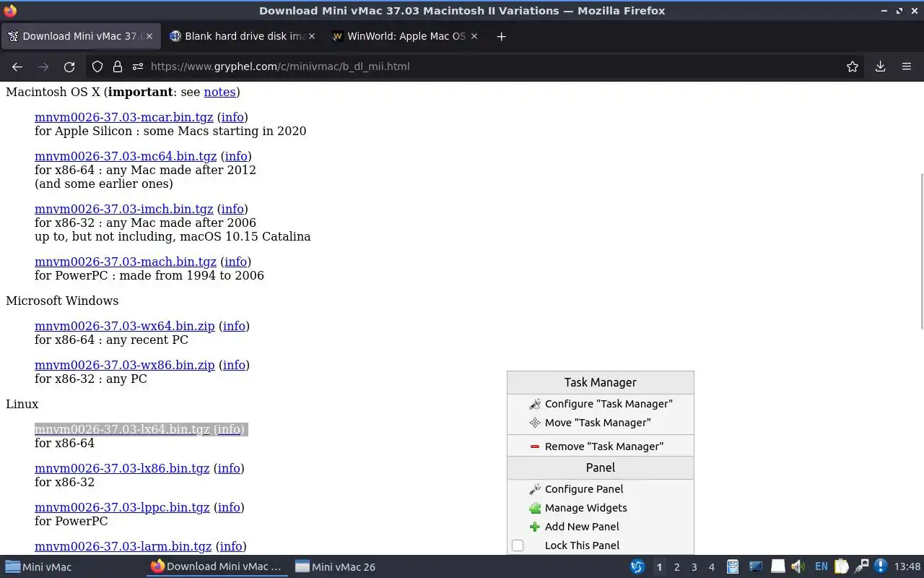Open the Firefox downloads panel

[x=880, y=66]
